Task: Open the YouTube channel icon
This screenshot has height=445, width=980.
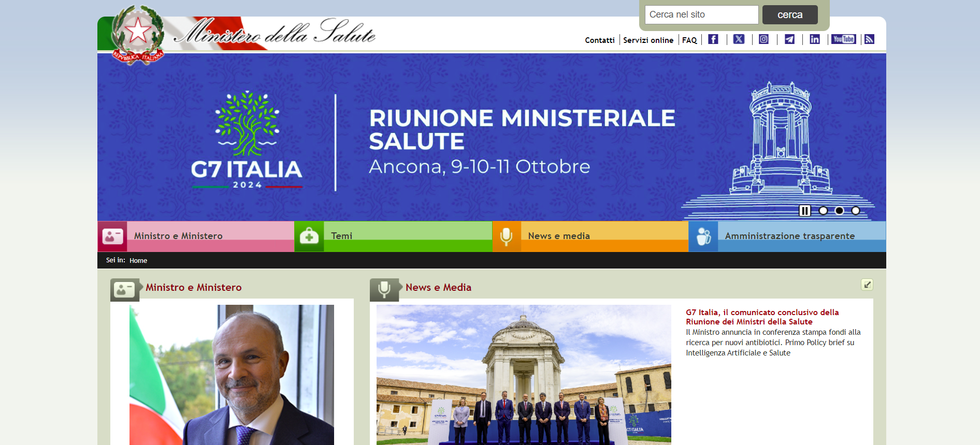Action: 843,39
